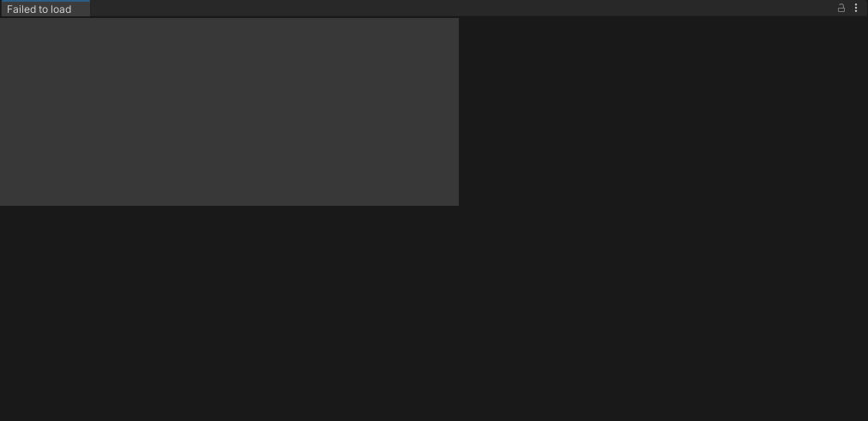This screenshot has height=421, width=868.
Task: Activate the blue-highlighted Failed to load tab
Action: [45, 9]
